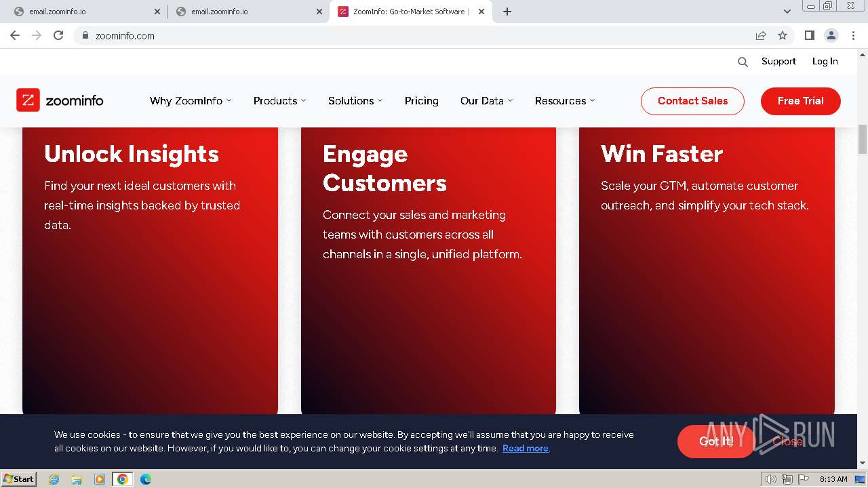Expand the Products menu

(x=279, y=100)
